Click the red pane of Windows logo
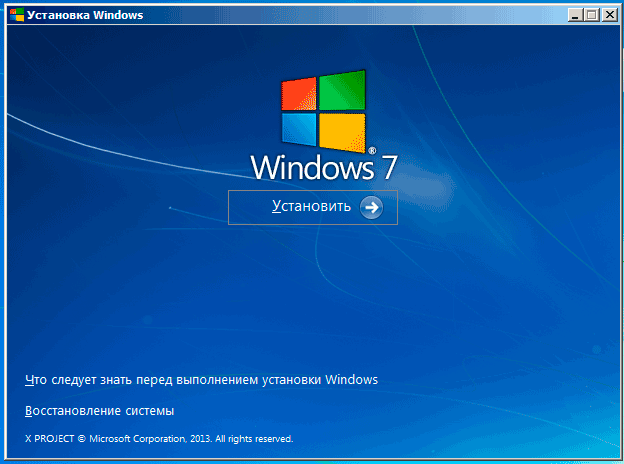This screenshot has height=464, width=624. [x=299, y=92]
